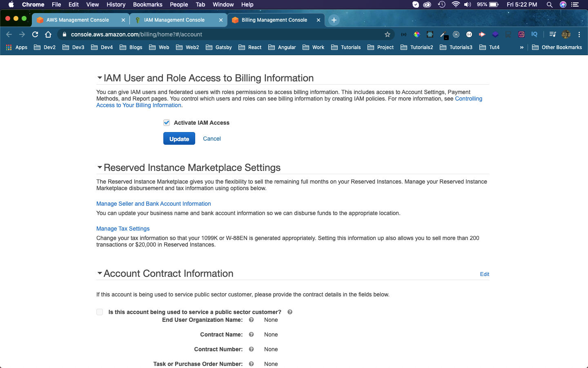Screen dimensions: 588x368
Task: Click help icon beside End User Organization Name
Action: (x=252, y=320)
